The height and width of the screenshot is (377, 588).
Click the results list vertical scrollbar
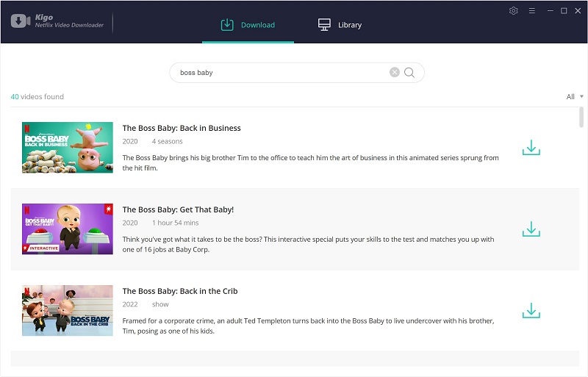pos(581,117)
